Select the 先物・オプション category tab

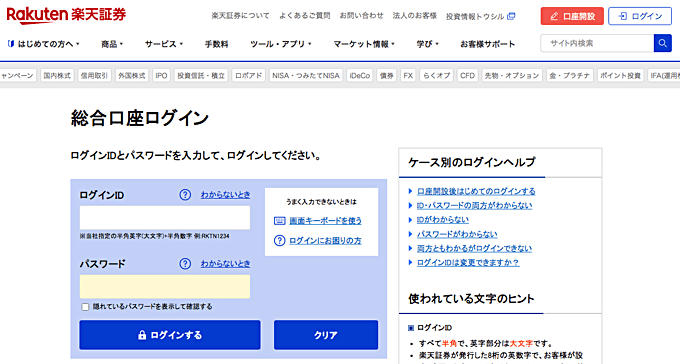[x=512, y=75]
